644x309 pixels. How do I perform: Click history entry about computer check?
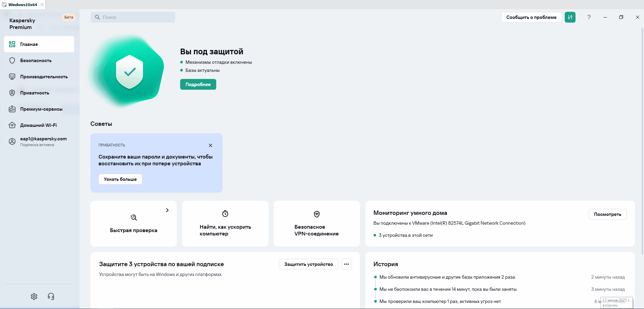pyautogui.click(x=441, y=301)
